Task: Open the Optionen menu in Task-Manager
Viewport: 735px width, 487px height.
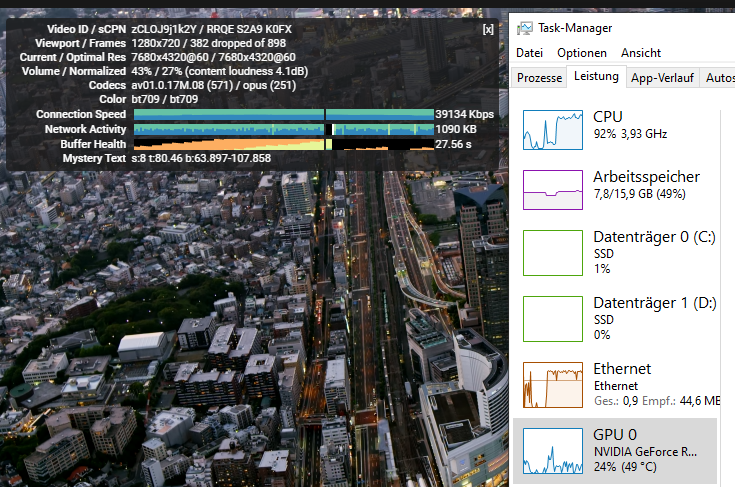Action: (x=582, y=53)
